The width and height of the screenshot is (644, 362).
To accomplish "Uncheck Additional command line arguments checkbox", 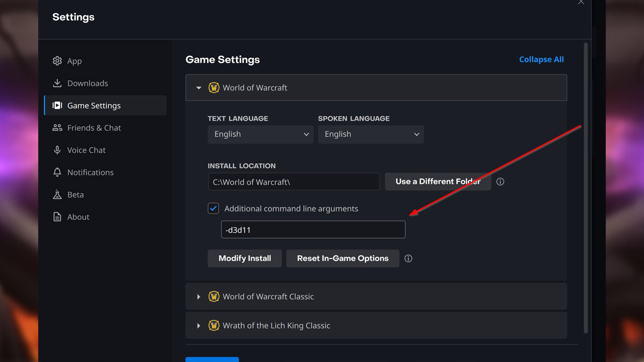I will (214, 209).
